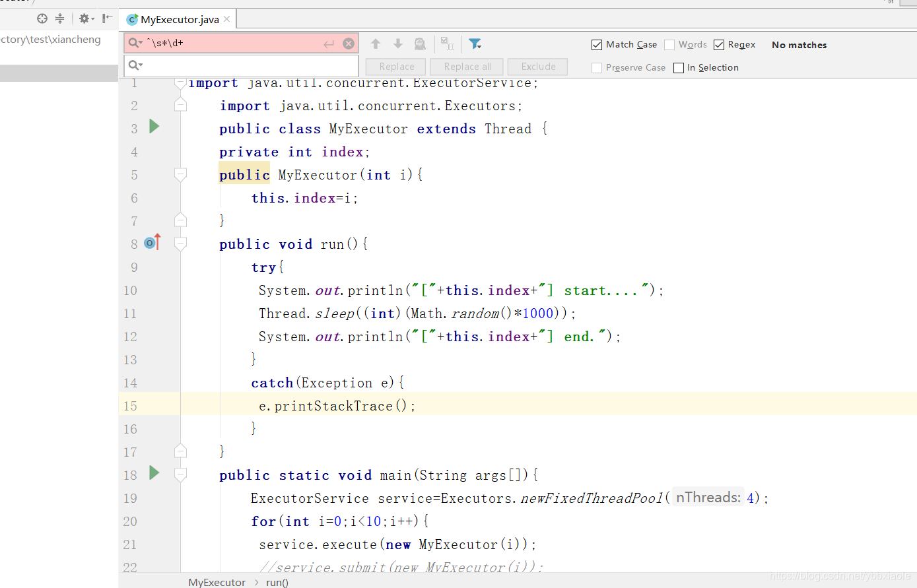Screen dimensions: 917x588
Task: Open the search filter funnel dropdown
Action: [475, 44]
